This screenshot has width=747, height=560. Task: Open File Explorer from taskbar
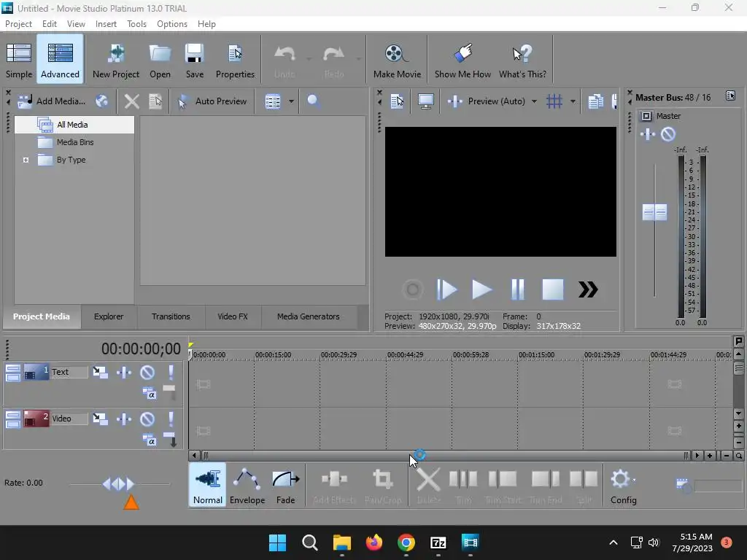[341, 542]
